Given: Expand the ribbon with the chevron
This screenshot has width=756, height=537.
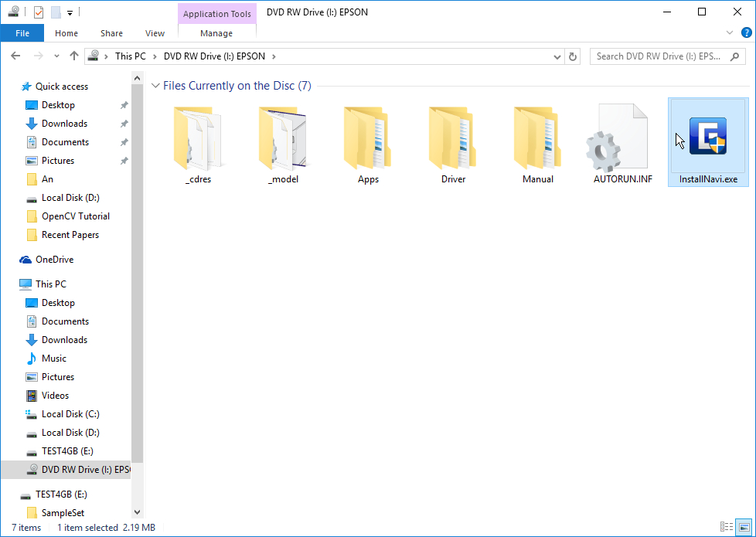Looking at the screenshot, I should [x=730, y=32].
